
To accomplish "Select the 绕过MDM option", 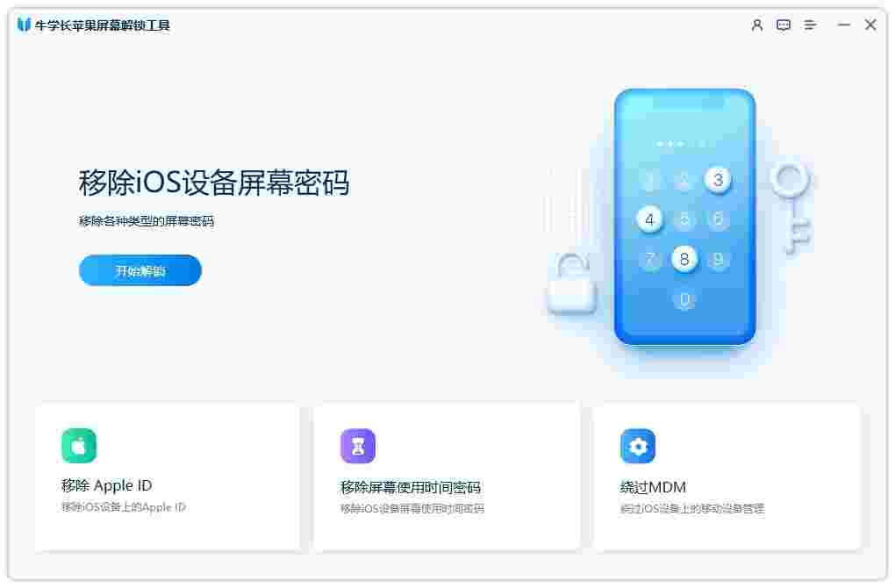I will 653,487.
